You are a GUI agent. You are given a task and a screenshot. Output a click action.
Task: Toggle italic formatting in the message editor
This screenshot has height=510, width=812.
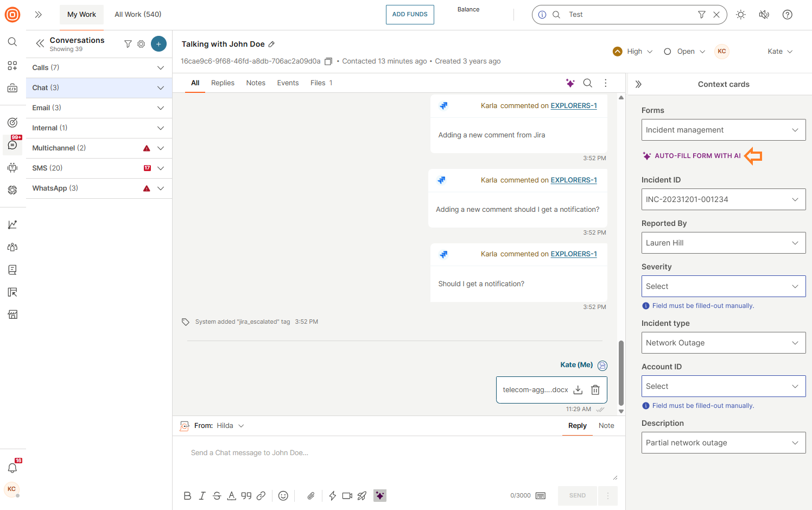pos(202,495)
